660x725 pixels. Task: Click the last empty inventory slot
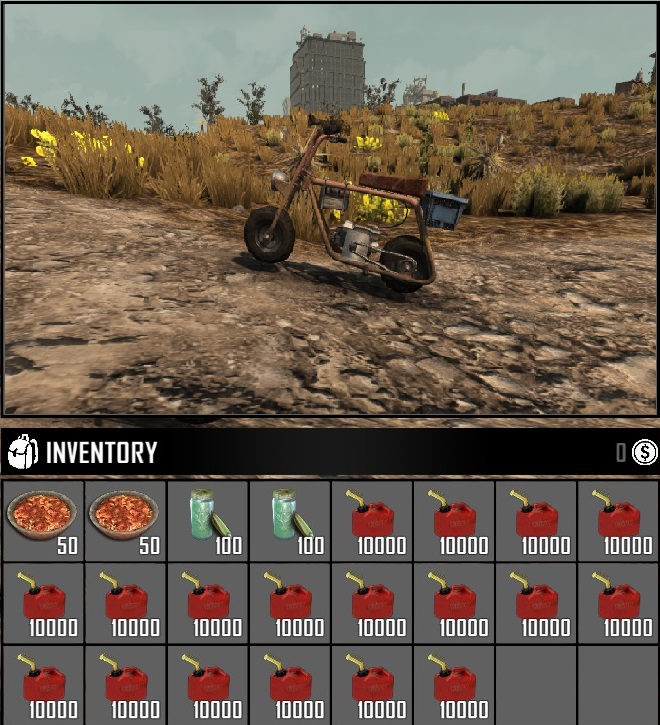(x=618, y=685)
